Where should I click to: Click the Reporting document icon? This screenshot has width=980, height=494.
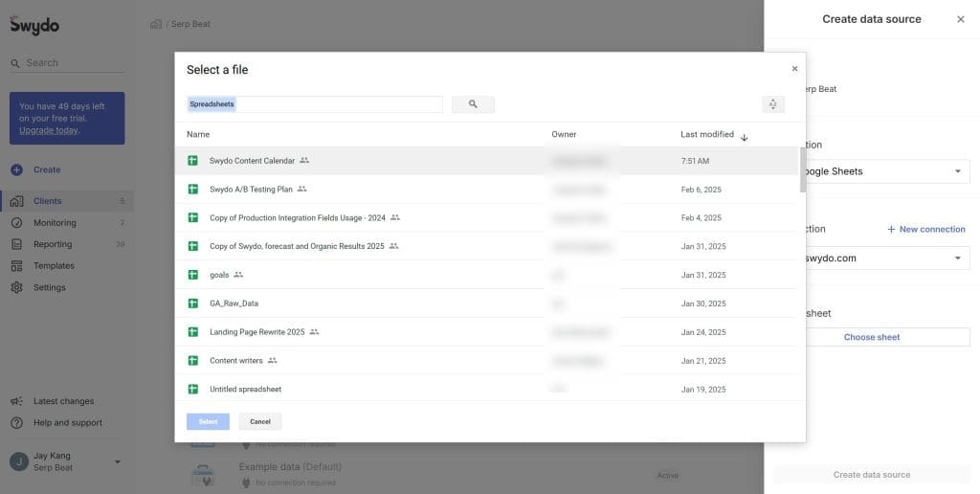tap(17, 244)
